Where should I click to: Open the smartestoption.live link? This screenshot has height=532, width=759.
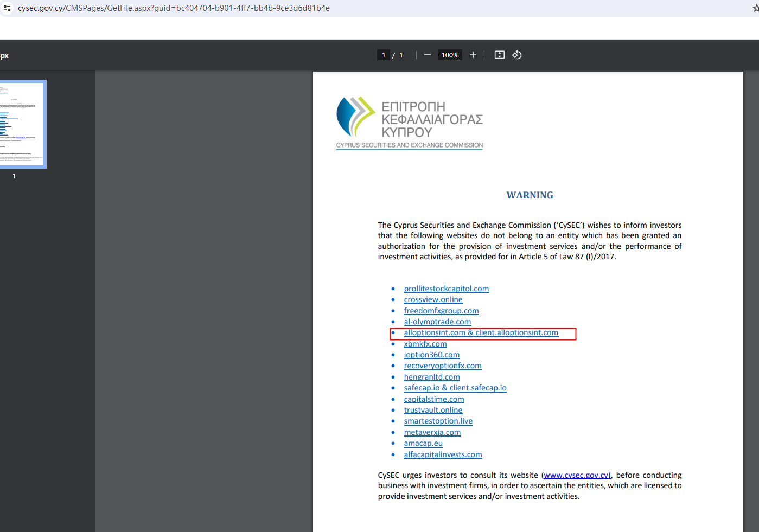[x=438, y=421]
